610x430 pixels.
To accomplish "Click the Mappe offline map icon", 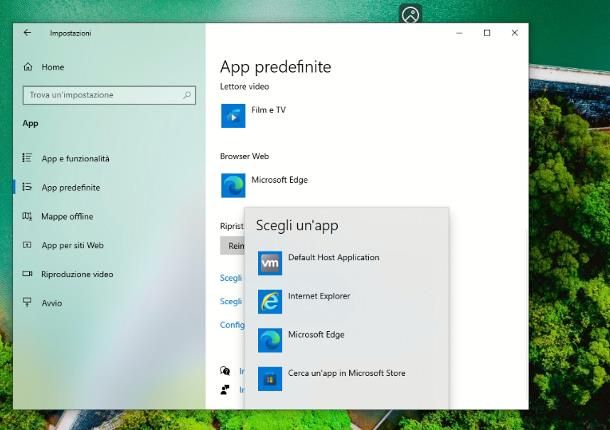I will click(27, 216).
